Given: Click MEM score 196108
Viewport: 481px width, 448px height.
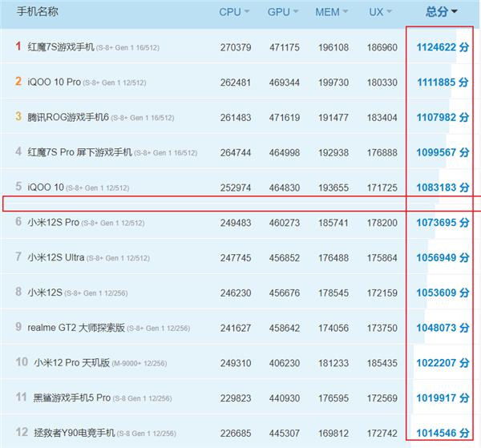Looking at the screenshot, I should tap(333, 47).
